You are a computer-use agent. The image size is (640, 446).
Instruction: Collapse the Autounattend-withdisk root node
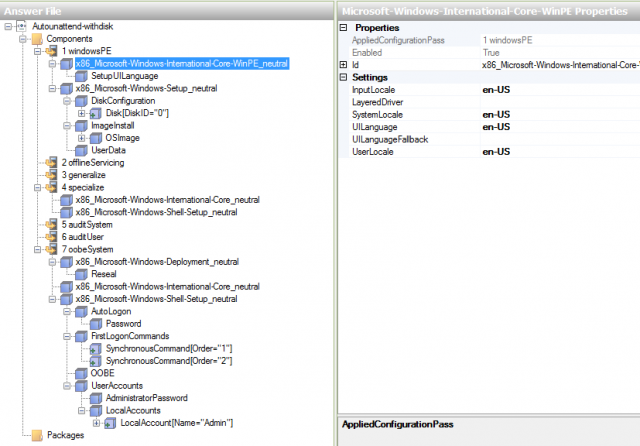point(8,27)
